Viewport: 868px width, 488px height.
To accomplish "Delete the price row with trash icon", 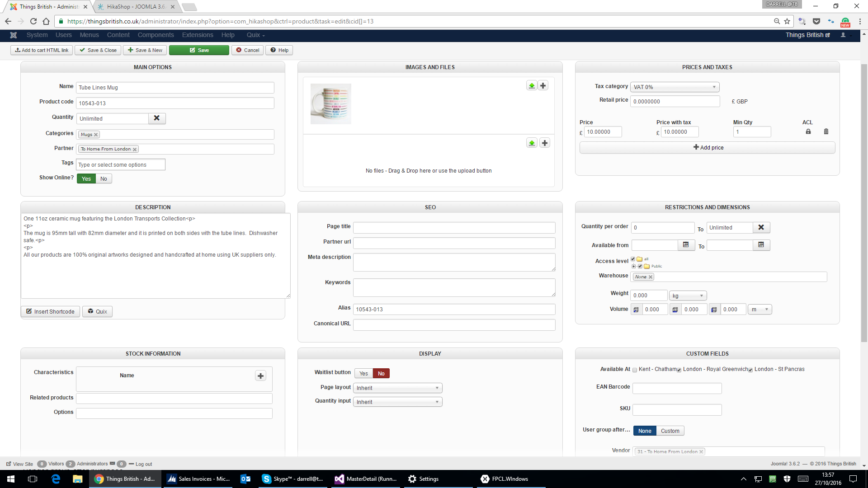I will [x=826, y=131].
